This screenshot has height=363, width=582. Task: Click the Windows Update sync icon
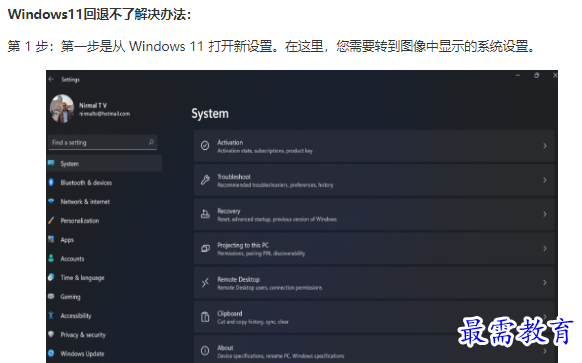(x=51, y=353)
